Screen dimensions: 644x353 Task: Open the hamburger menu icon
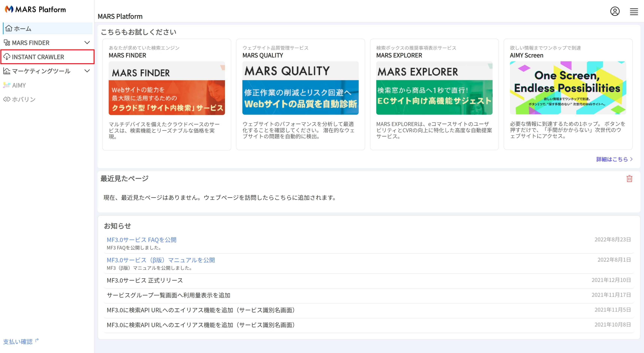(634, 11)
